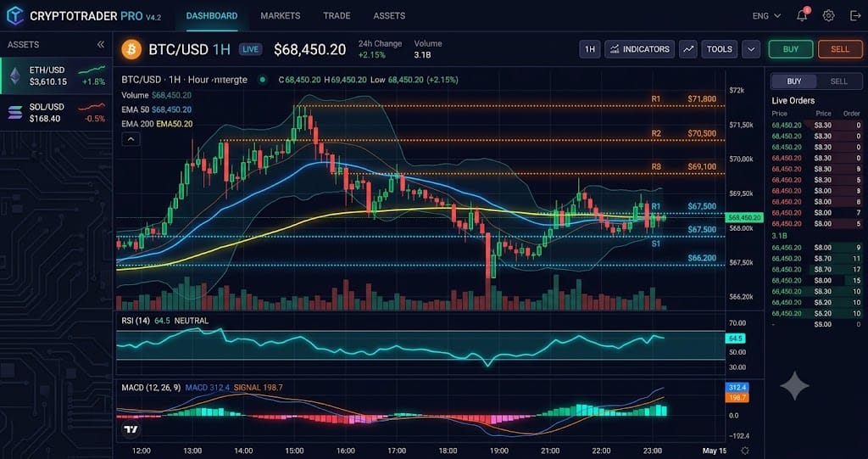
Task: Click the green dot in chart legend
Action: coord(263,80)
